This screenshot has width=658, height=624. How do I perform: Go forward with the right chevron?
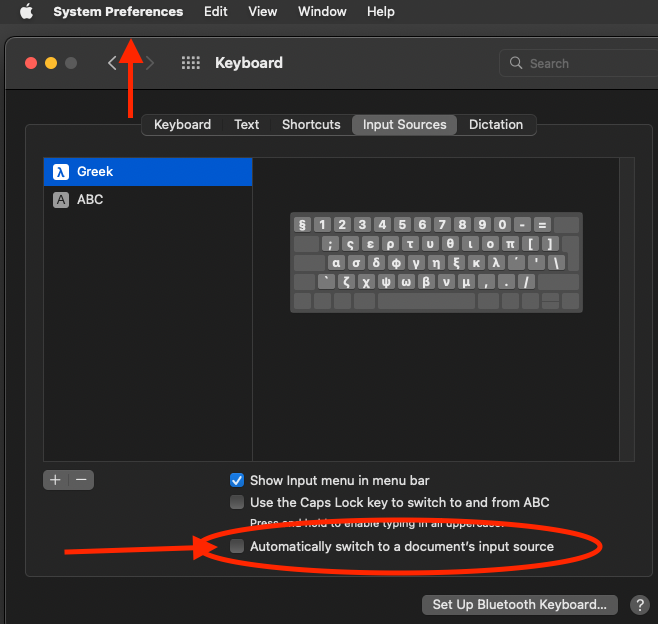click(150, 63)
